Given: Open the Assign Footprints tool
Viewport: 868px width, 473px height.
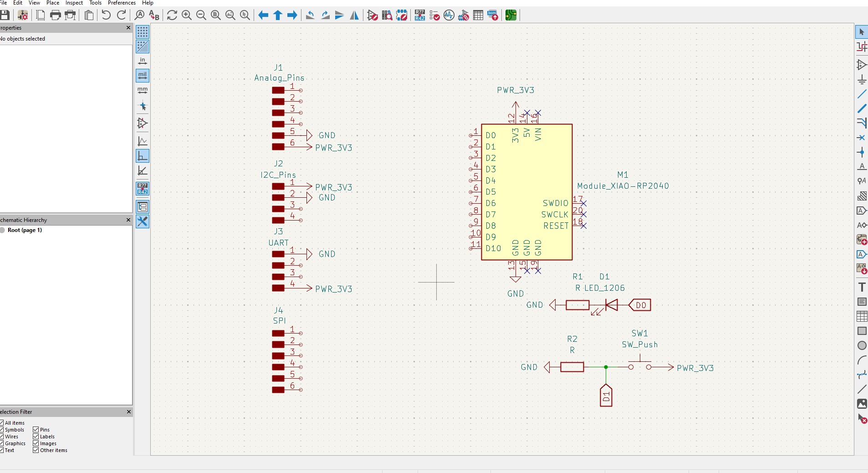Looking at the screenshot, I should coord(464,15).
